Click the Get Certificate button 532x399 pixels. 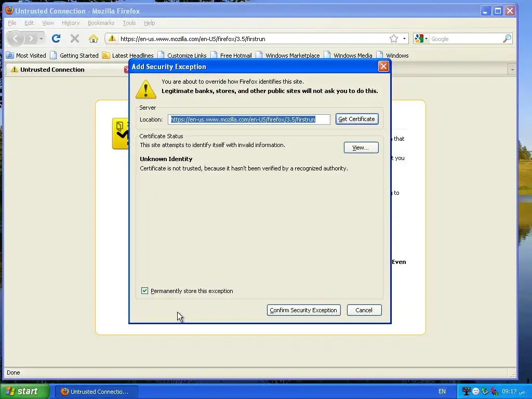(x=357, y=119)
